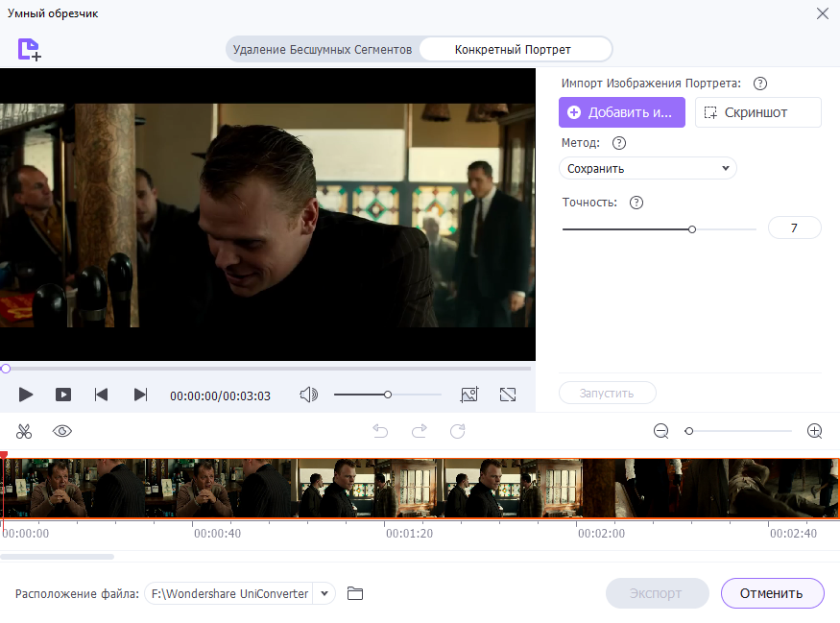Click the volume slider handle

[x=388, y=395]
